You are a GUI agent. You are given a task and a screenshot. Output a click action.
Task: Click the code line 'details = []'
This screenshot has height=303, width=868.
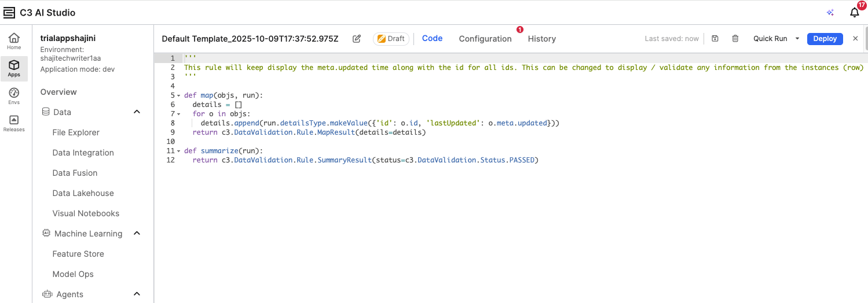pos(217,105)
